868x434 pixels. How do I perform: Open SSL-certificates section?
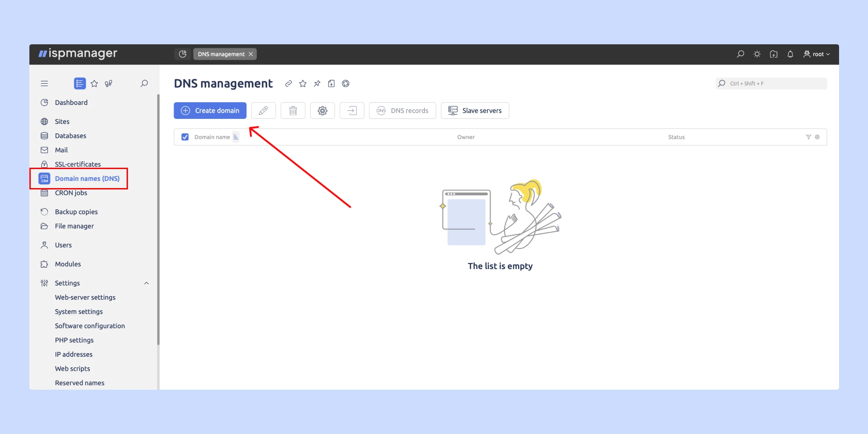tap(78, 164)
